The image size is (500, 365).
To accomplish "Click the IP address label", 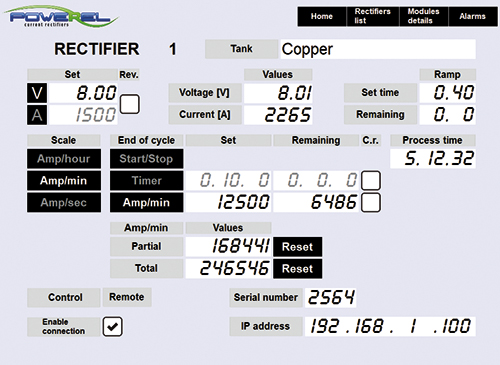I will click(266, 326).
